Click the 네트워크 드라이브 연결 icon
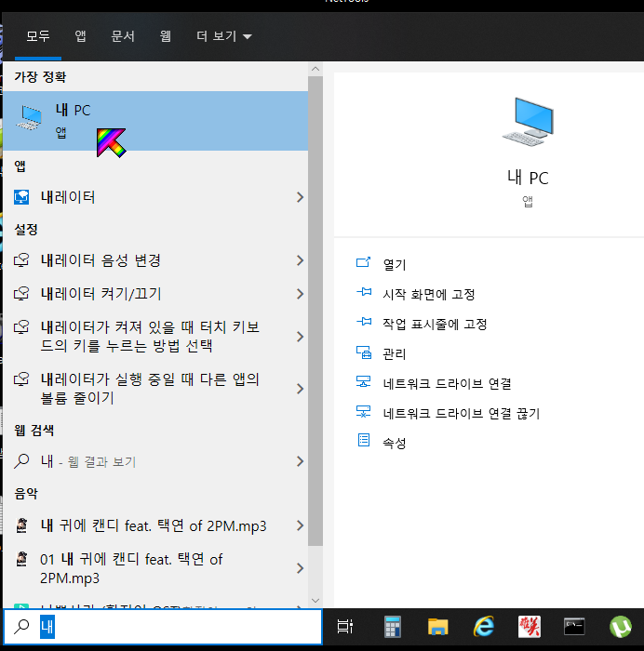The image size is (644, 651). click(364, 381)
